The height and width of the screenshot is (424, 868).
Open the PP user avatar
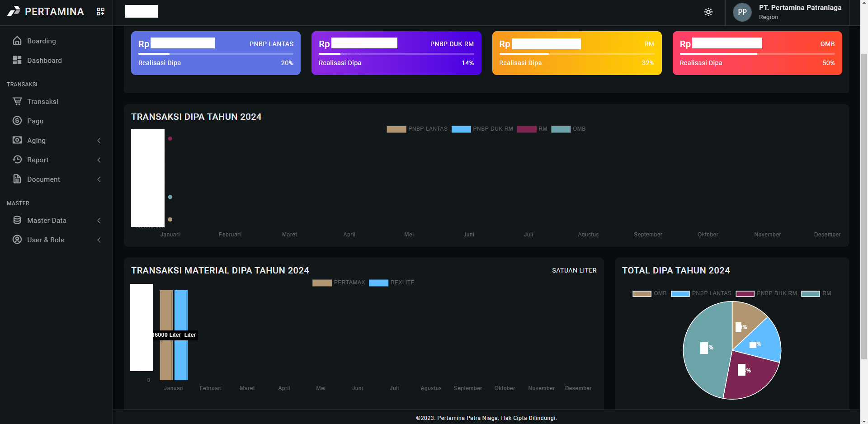pyautogui.click(x=742, y=12)
